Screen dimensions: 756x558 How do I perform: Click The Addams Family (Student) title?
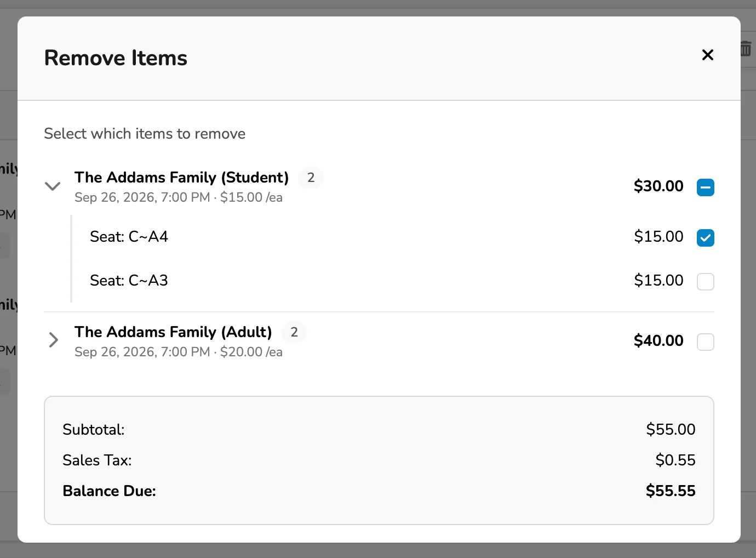click(x=181, y=178)
